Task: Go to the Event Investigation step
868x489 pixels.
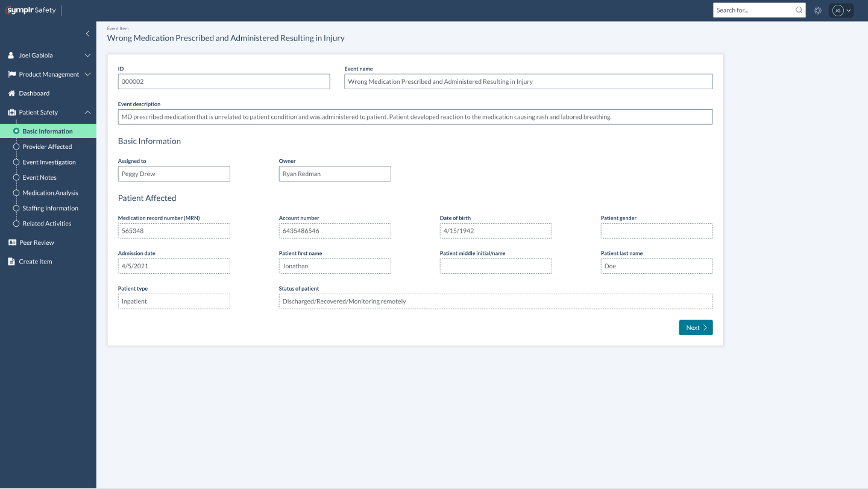Action: 48,162
